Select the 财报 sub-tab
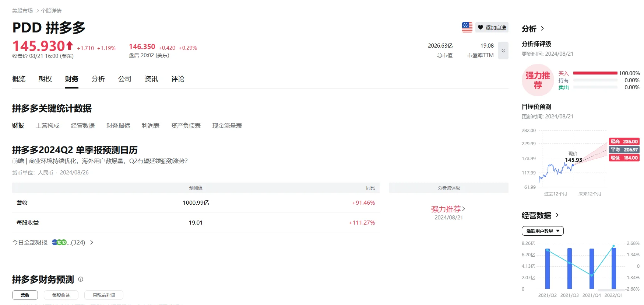This screenshot has height=305, width=644. [18, 126]
